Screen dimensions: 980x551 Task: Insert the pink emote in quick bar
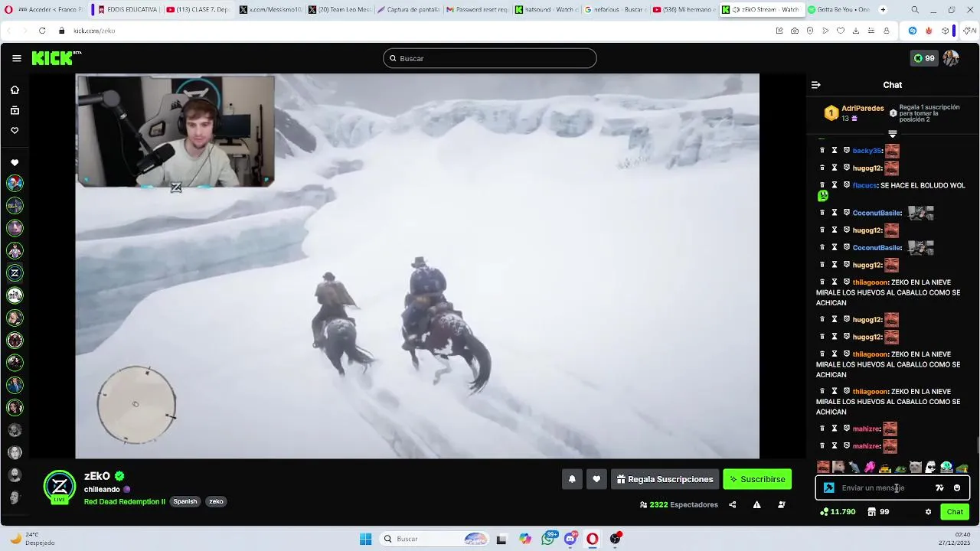[x=870, y=467]
